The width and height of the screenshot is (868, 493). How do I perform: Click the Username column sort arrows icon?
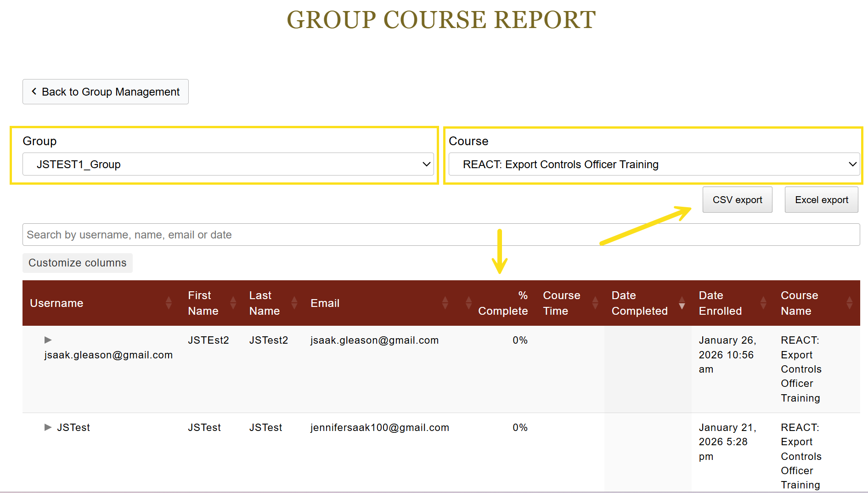[x=169, y=303]
